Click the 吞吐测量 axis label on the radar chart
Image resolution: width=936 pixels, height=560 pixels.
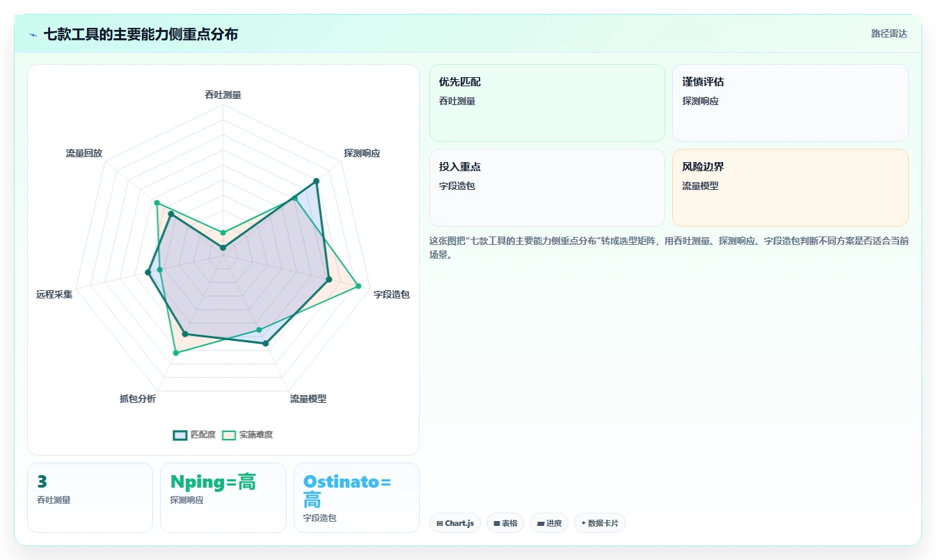coord(223,95)
